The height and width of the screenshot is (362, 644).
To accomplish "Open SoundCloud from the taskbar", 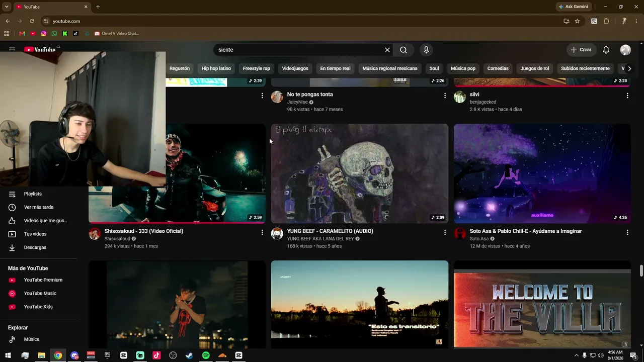I will tap(222, 355).
